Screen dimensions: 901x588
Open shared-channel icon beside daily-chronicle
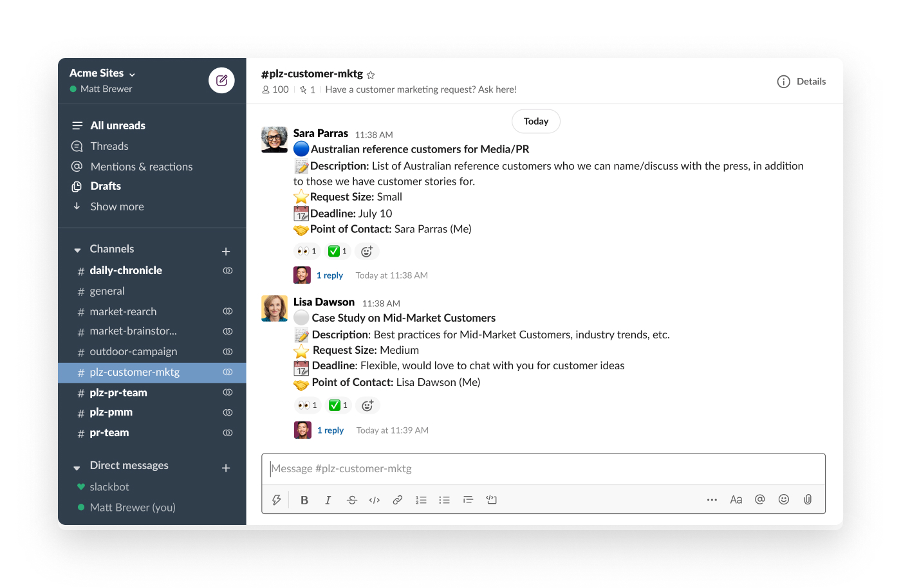[228, 271]
